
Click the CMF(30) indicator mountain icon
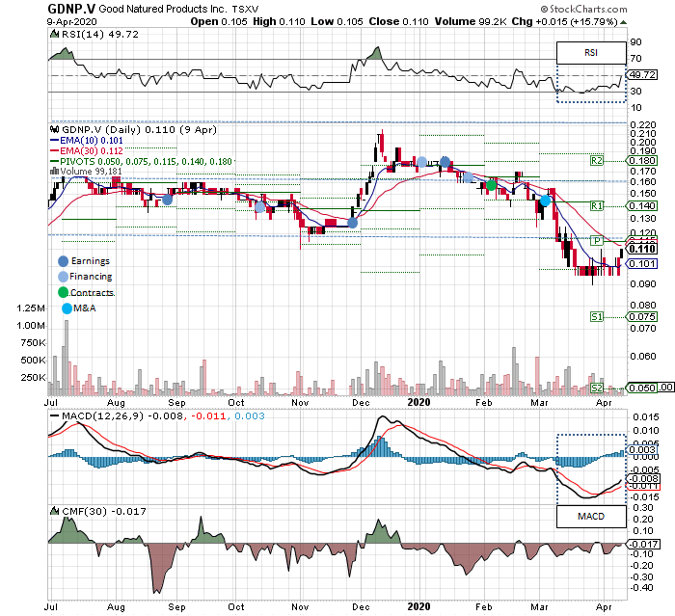pos(55,511)
